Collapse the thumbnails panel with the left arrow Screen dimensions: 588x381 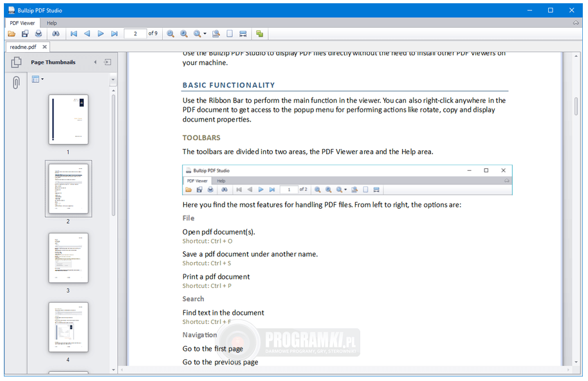(95, 62)
